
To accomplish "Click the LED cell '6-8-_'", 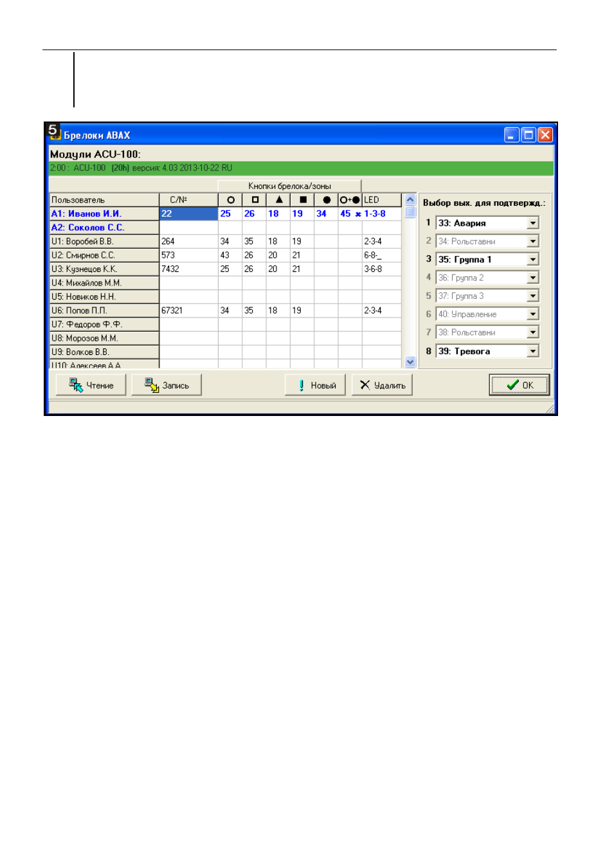I will (382, 255).
